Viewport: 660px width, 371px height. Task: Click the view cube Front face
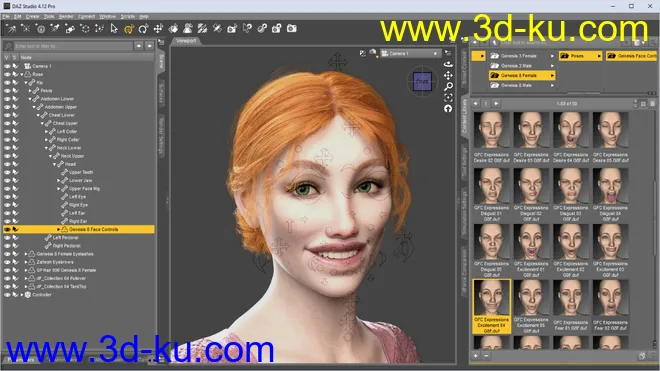coord(422,81)
